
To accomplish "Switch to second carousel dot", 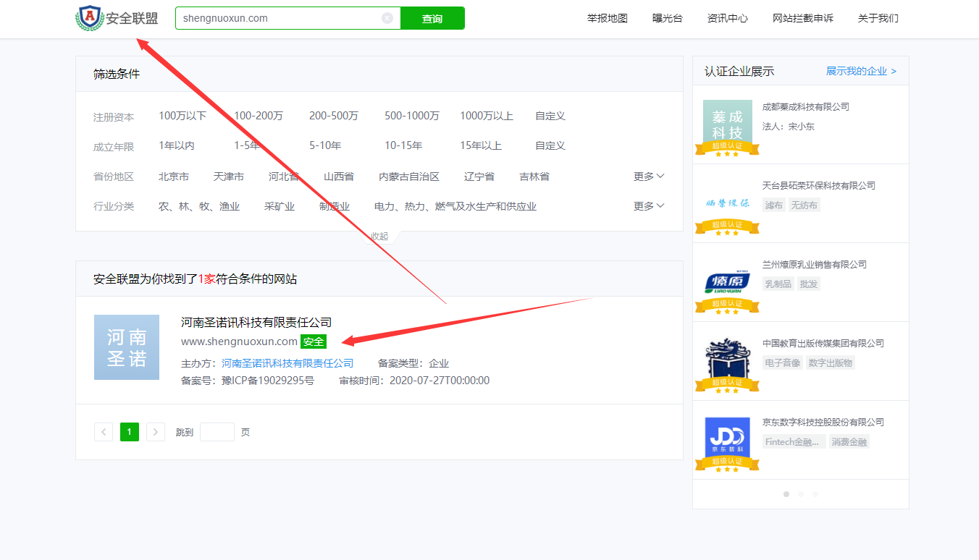I will 801,494.
